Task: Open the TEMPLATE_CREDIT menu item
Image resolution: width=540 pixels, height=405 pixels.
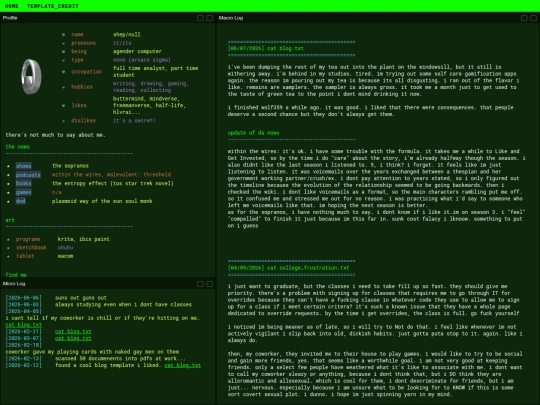Action: pos(53,6)
